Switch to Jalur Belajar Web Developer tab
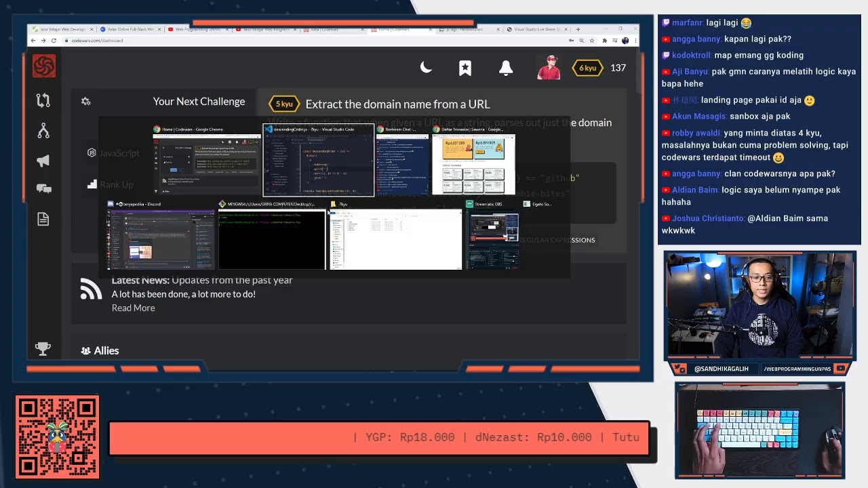The width and height of the screenshot is (868, 488). click(61, 29)
